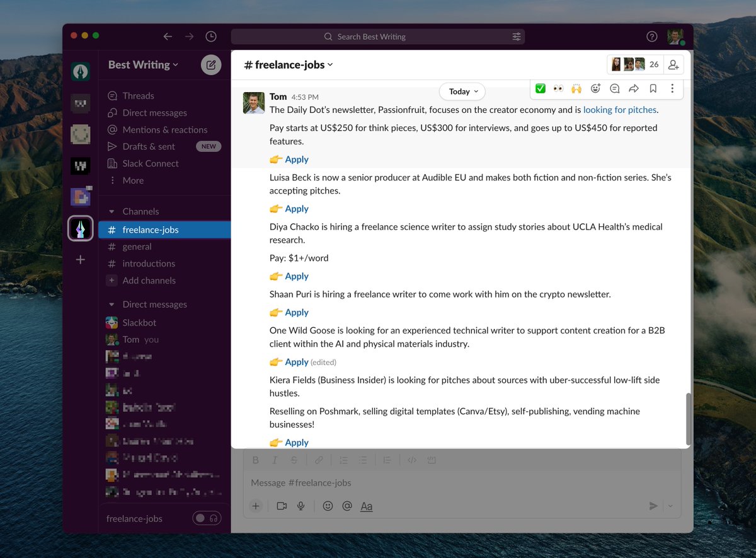Screen dimensions: 756x558
Task: Click Apply under 'Pay: $1+/word'
Action: pyautogui.click(x=296, y=276)
